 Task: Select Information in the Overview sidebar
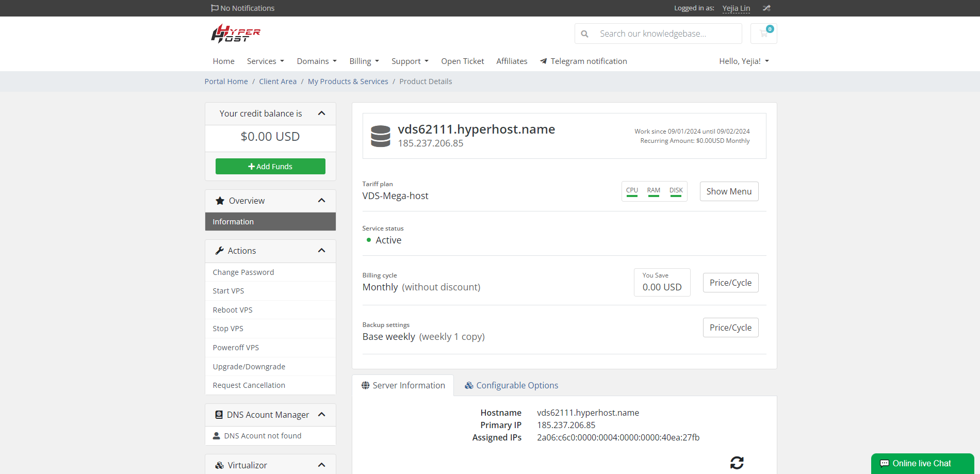click(270, 222)
